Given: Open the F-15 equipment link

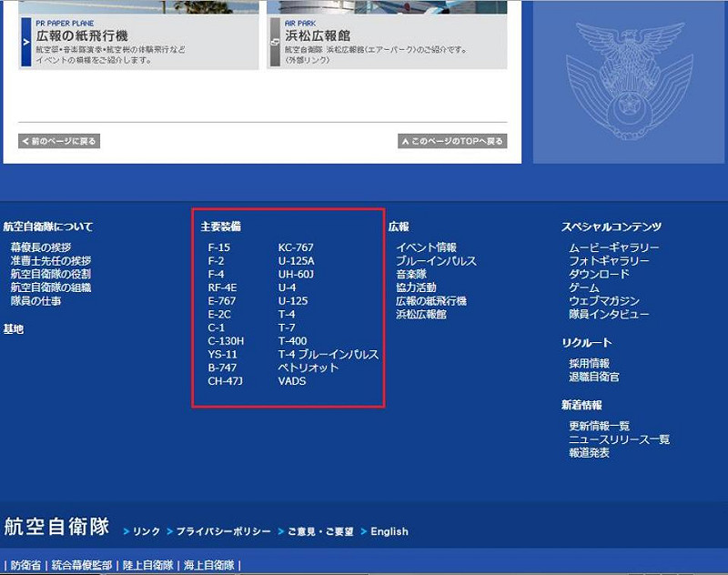Looking at the screenshot, I should tap(218, 247).
